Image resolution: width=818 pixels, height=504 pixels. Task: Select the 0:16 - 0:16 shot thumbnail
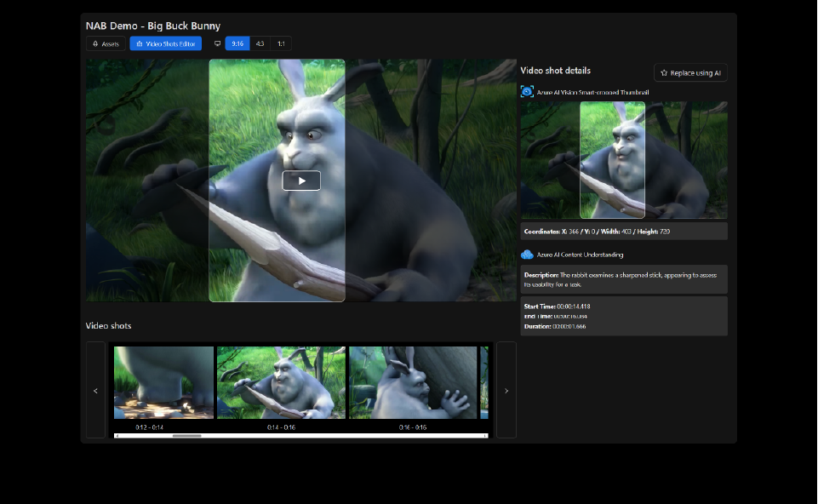click(x=413, y=382)
